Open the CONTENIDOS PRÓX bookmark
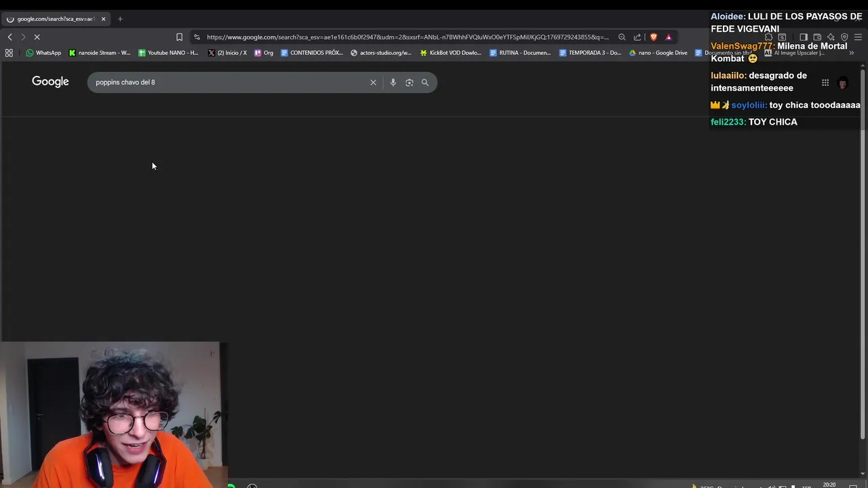The width and height of the screenshot is (868, 488). click(312, 53)
